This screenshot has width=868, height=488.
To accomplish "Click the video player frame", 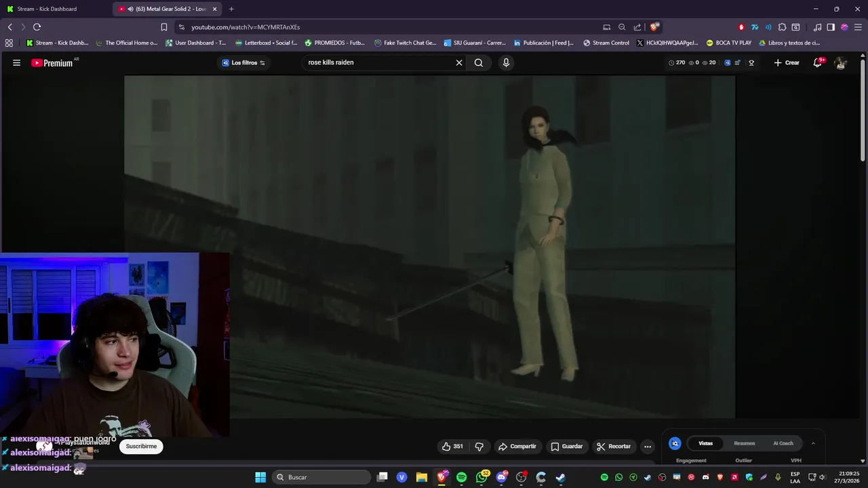I will pyautogui.click(x=429, y=246).
